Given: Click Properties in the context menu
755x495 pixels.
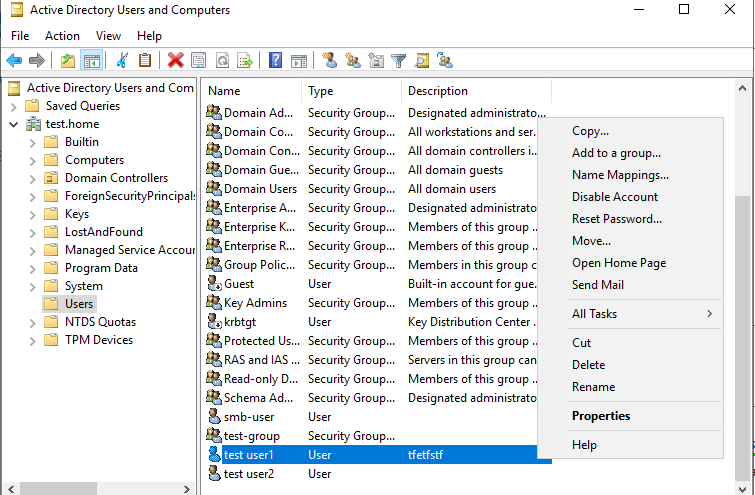Looking at the screenshot, I should click(x=601, y=416).
